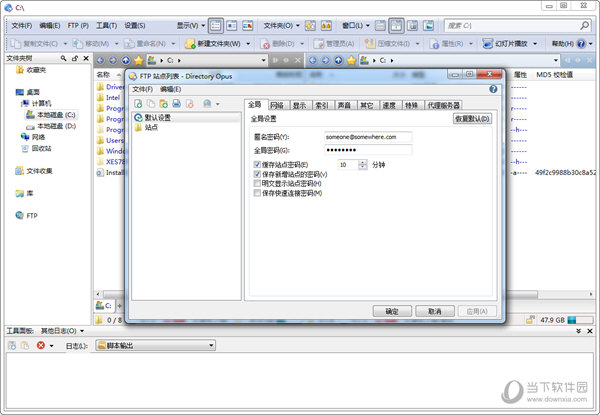This screenshot has width=600, height=415.
Task: Switch to 速度 tab in FTP dialog
Action: 389,105
